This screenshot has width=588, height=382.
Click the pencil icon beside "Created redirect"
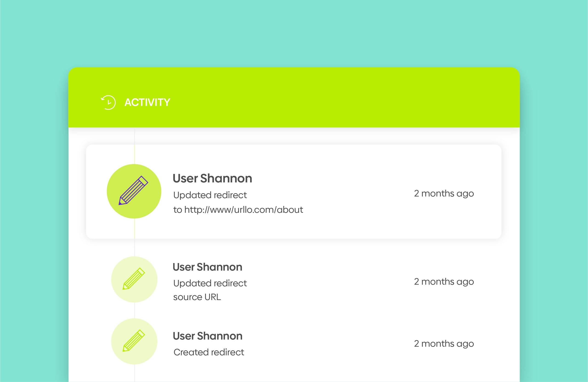click(134, 341)
